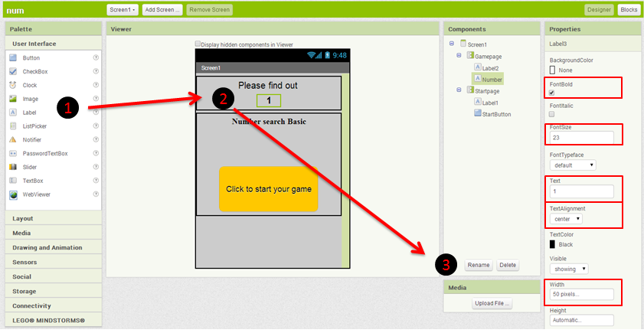
Task: Open the Storage palette section
Action: point(54,291)
